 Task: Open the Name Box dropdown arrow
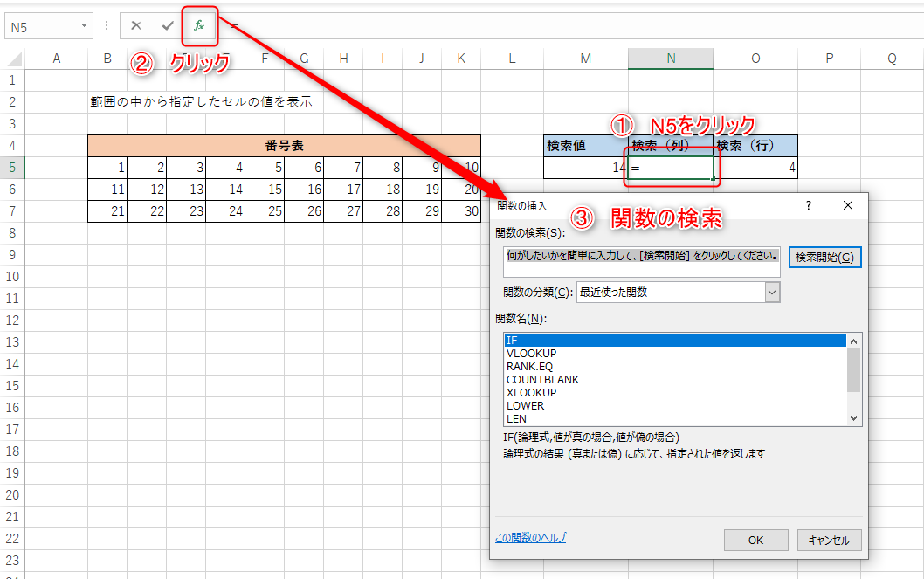[84, 26]
